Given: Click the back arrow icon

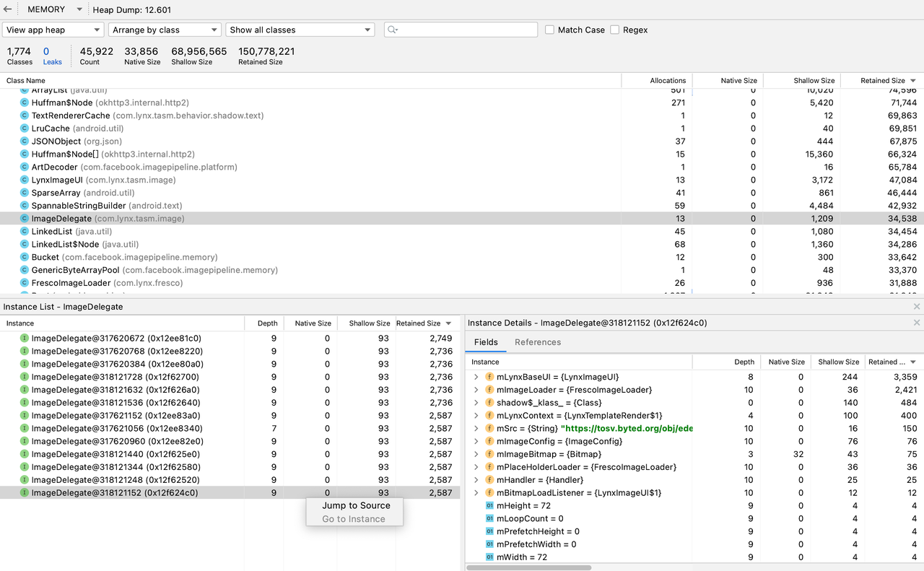Looking at the screenshot, I should [8, 10].
